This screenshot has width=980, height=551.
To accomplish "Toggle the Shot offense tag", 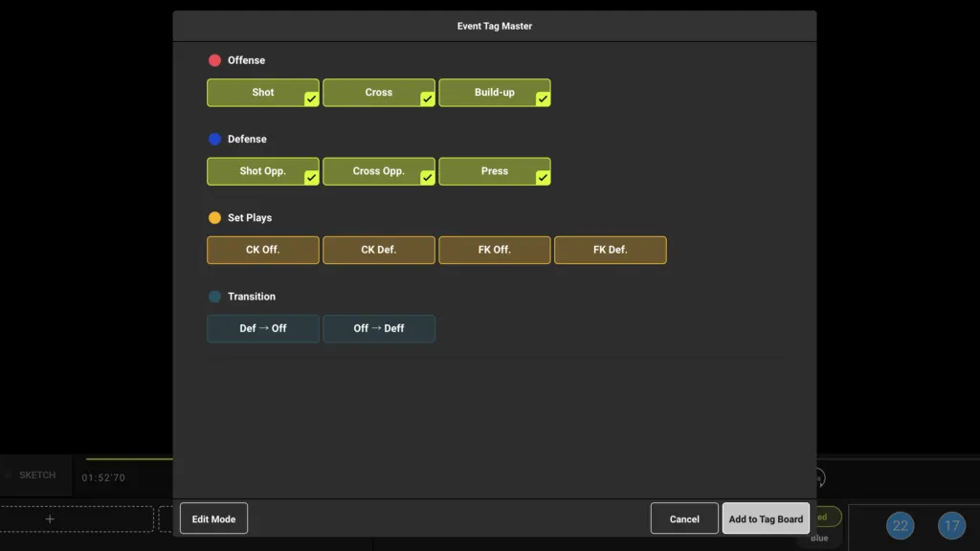I will point(262,93).
